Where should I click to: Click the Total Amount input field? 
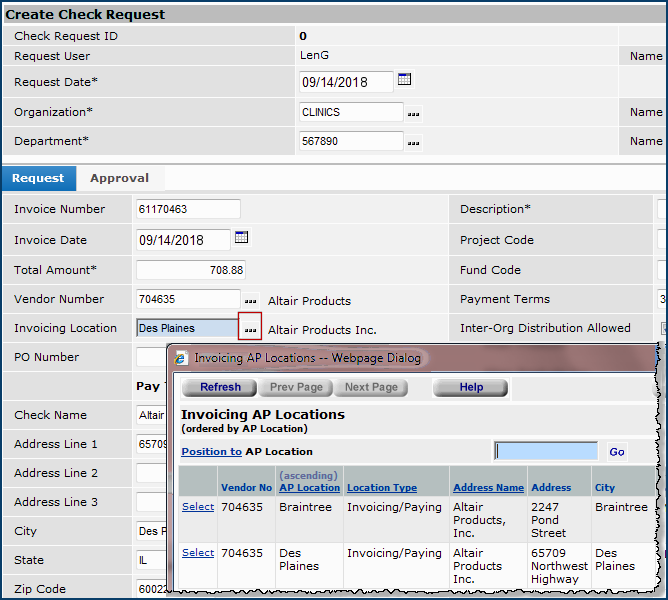pos(190,270)
